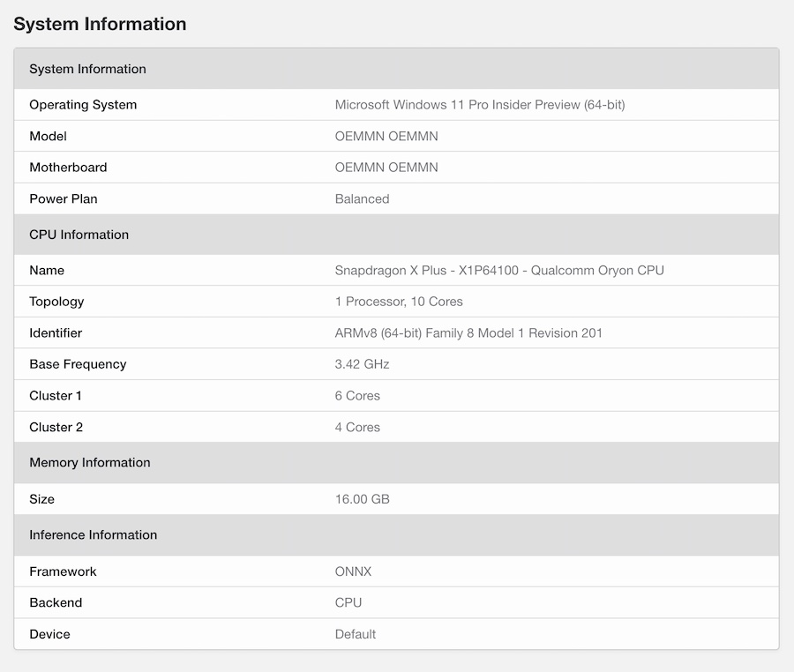Click the 1 Processor, 10 Cores topology value
This screenshot has width=794, height=672.
pyautogui.click(x=398, y=302)
